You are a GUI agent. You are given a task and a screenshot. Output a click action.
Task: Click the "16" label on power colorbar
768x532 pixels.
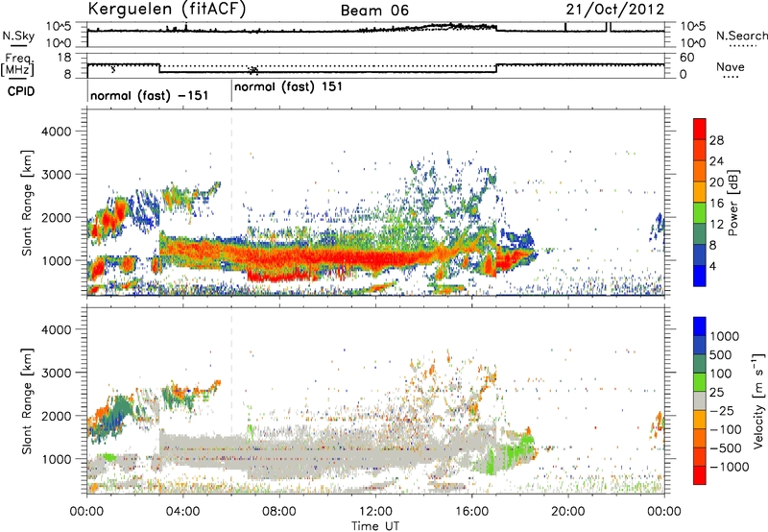[x=716, y=204]
